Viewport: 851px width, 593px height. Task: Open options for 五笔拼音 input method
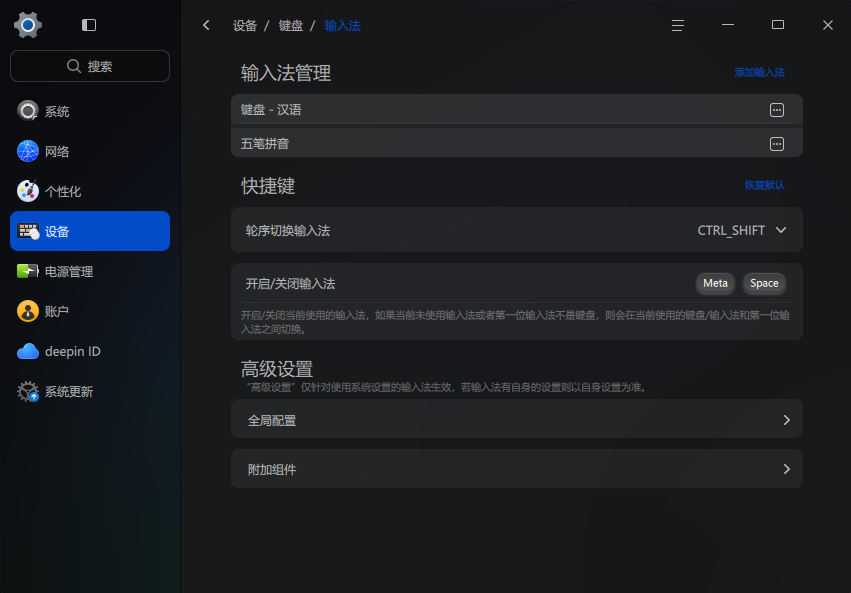[777, 144]
